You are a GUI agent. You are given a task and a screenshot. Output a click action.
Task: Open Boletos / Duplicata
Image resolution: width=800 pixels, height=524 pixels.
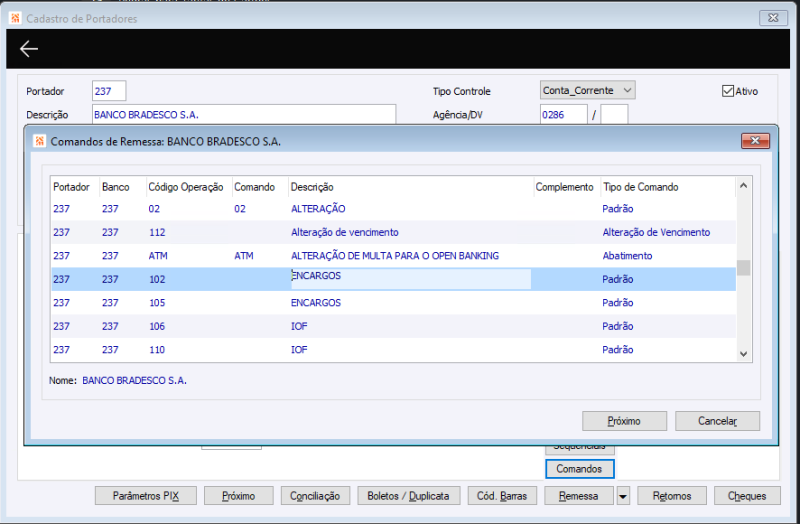[x=408, y=496]
